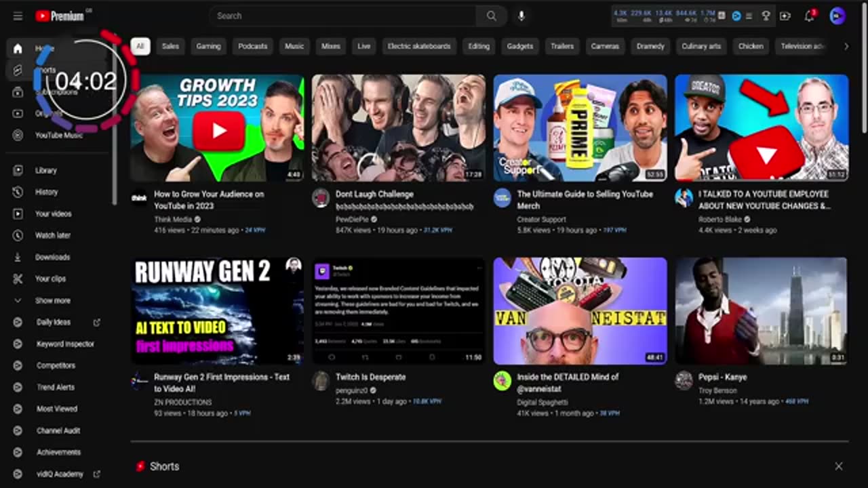This screenshot has width=868, height=488.
Task: Open vidIQ Achievements
Action: click(57, 452)
